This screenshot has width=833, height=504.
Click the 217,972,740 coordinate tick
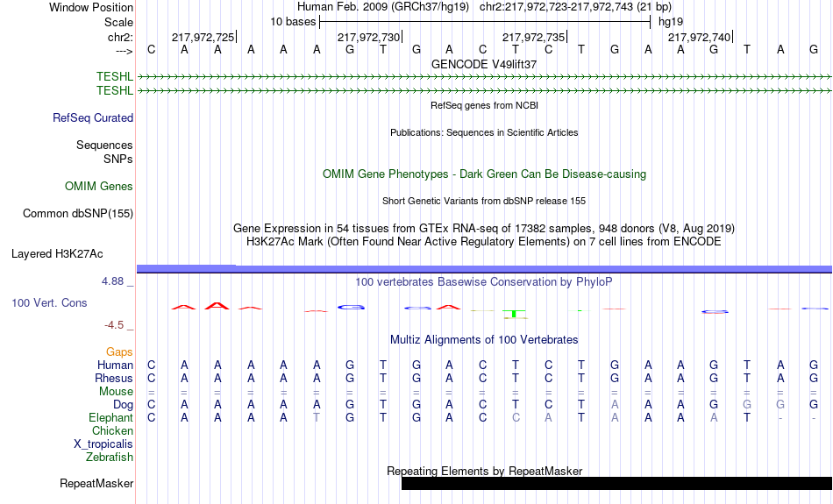tap(701, 37)
